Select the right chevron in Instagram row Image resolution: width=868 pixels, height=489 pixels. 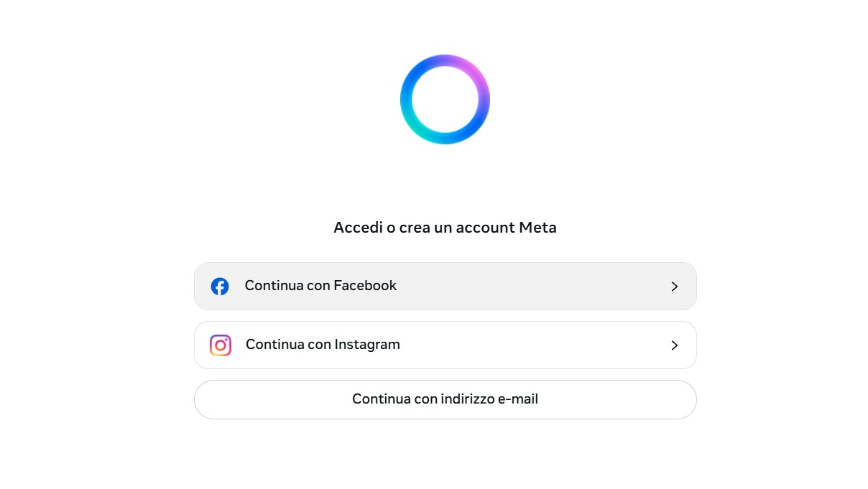674,345
